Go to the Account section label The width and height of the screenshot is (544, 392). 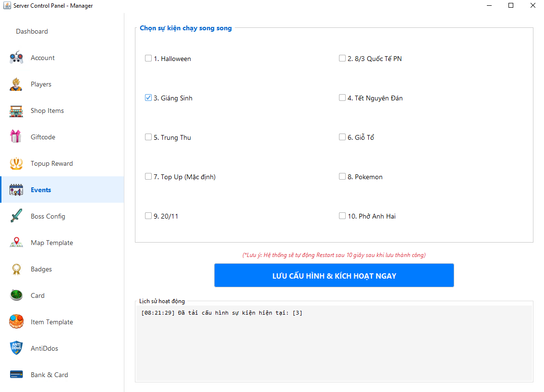[x=43, y=58]
